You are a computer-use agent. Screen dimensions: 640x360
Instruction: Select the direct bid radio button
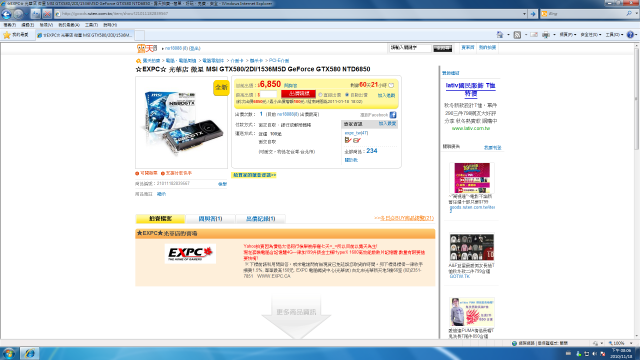point(320,95)
